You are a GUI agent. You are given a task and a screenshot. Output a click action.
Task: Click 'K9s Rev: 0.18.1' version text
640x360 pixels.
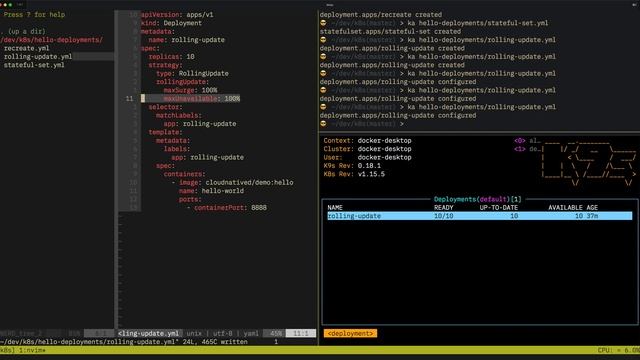pos(352,166)
